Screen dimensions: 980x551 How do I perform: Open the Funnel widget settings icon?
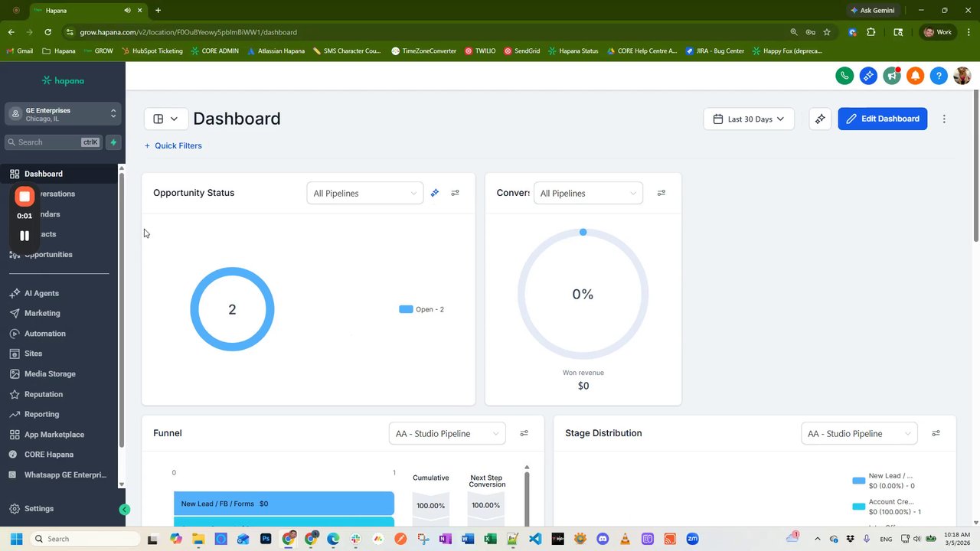pos(524,433)
